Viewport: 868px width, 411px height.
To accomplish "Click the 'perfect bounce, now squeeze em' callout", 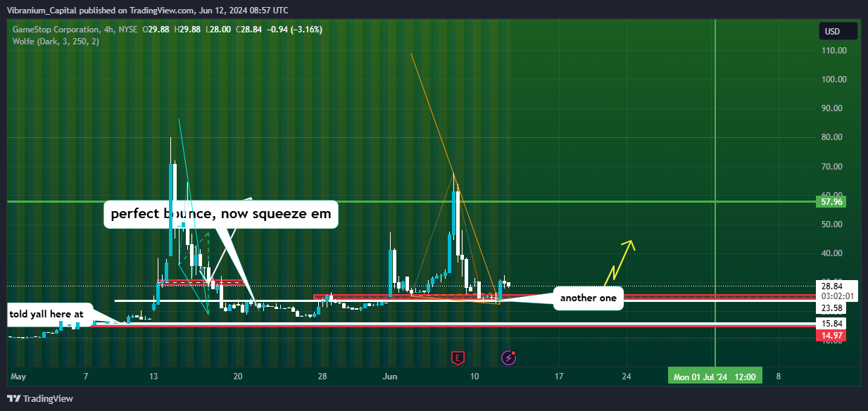I will [x=220, y=214].
